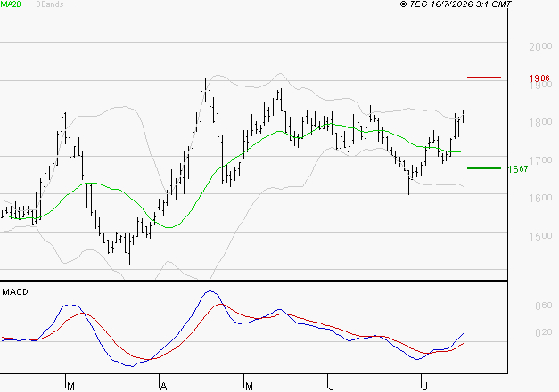Viewport: 559px width, 392px height.
Task: Click the 1700 price axis label
Action: coord(540,160)
